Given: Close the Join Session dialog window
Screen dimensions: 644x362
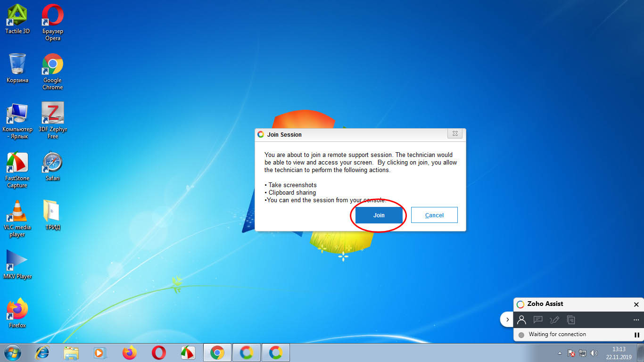Looking at the screenshot, I should 455,134.
